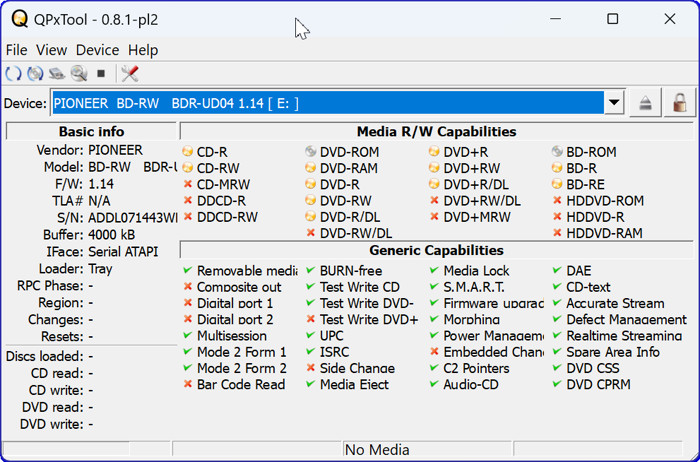
Task: Click the DVD-ROM grey disc icon
Action: [x=310, y=151]
